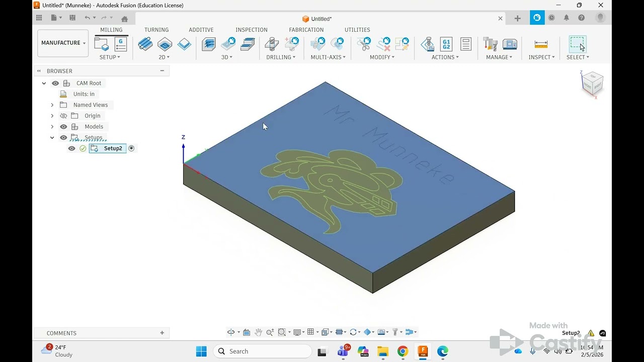This screenshot has height=362, width=644.
Task: Select the Face milling tool
Action: pyautogui.click(x=184, y=44)
